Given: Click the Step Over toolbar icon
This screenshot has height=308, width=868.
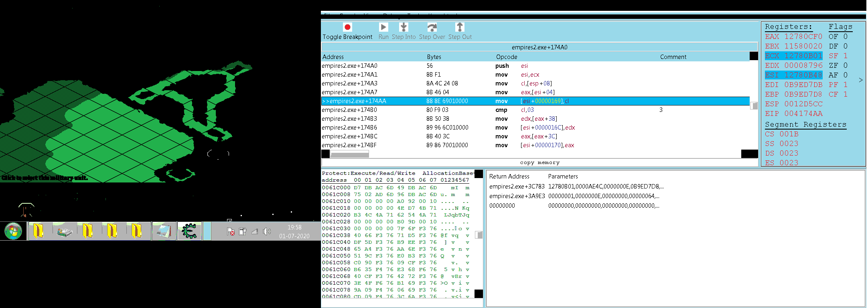Looking at the screenshot, I should click(x=432, y=27).
